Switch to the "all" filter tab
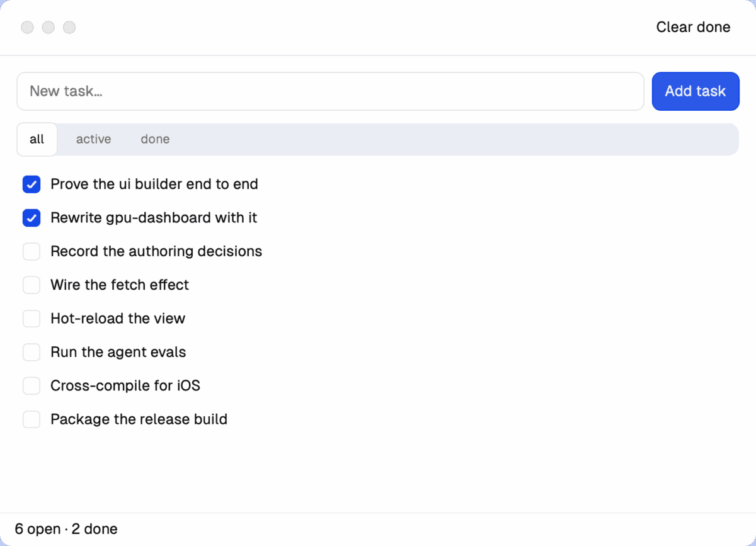756x546 pixels. point(37,139)
